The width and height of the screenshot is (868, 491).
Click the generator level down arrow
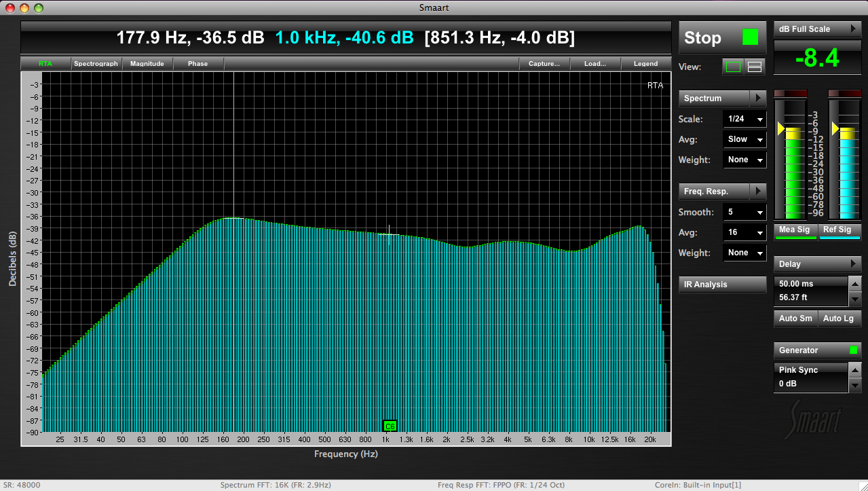point(855,385)
